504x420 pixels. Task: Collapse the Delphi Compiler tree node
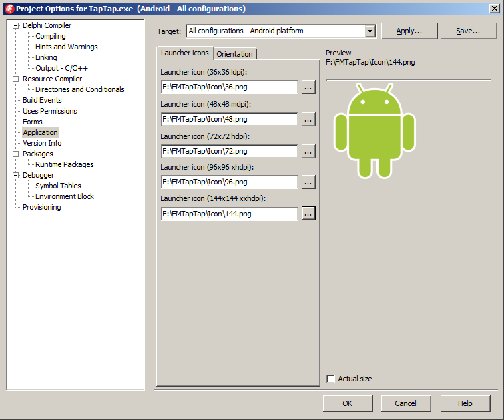15,26
